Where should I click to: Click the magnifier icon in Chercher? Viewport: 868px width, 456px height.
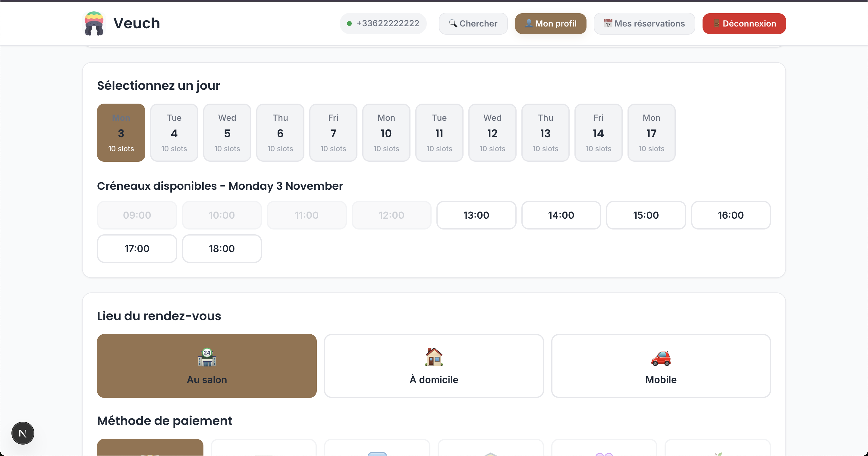(453, 23)
